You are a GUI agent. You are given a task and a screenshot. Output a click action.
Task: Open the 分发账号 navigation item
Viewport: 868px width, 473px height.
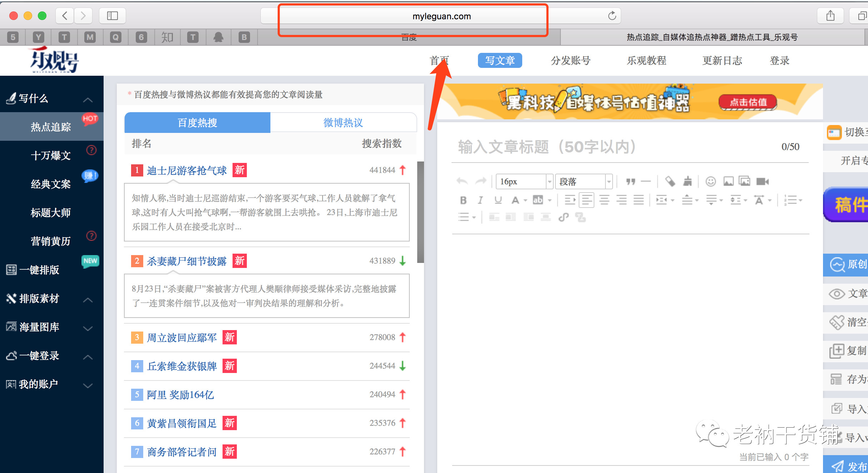point(570,60)
